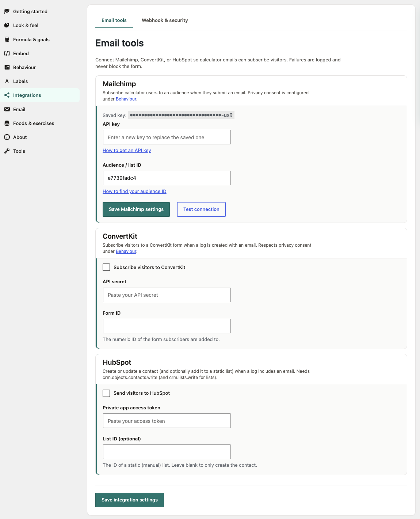Click the Embed code brackets icon
This screenshot has height=519, width=420.
7,53
